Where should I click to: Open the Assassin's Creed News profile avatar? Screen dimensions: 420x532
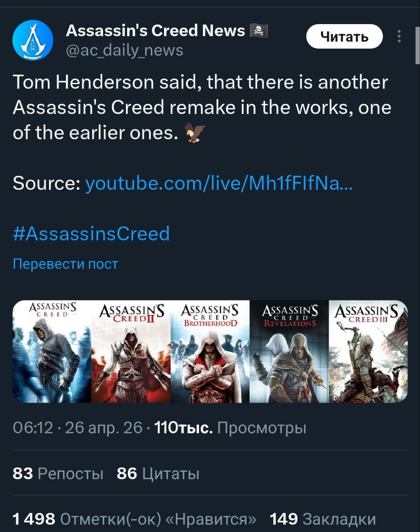[33, 40]
